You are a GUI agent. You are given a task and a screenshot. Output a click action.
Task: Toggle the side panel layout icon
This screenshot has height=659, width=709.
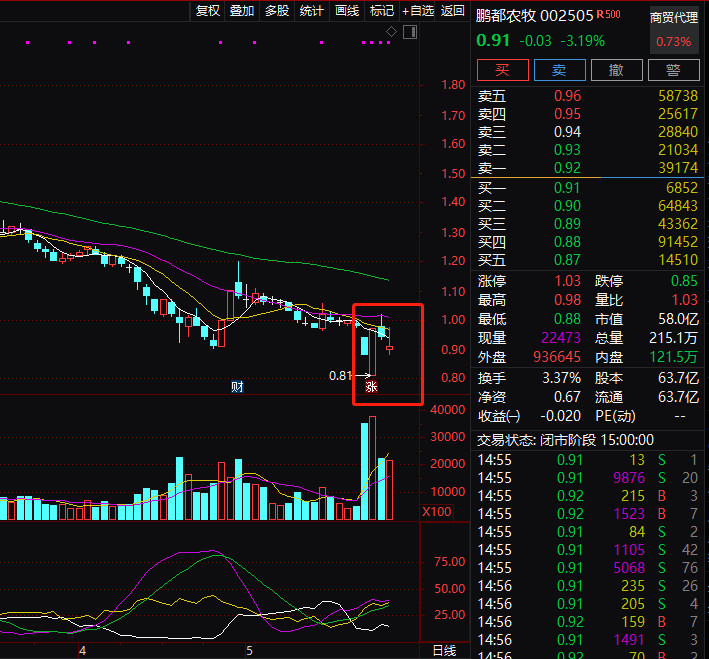click(x=407, y=33)
